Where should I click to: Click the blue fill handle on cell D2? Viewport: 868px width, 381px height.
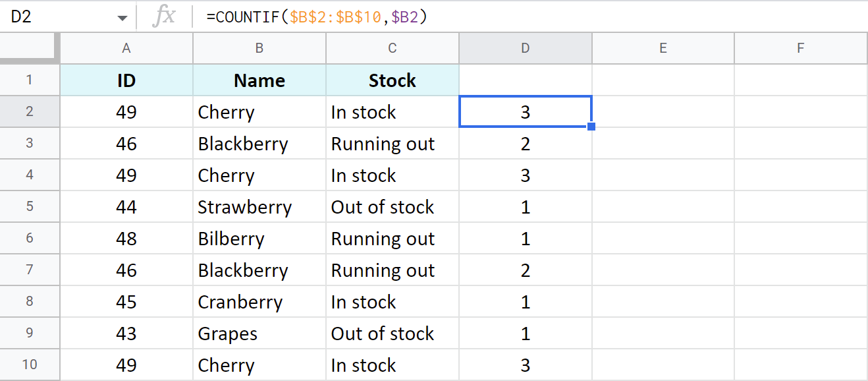coord(591,127)
